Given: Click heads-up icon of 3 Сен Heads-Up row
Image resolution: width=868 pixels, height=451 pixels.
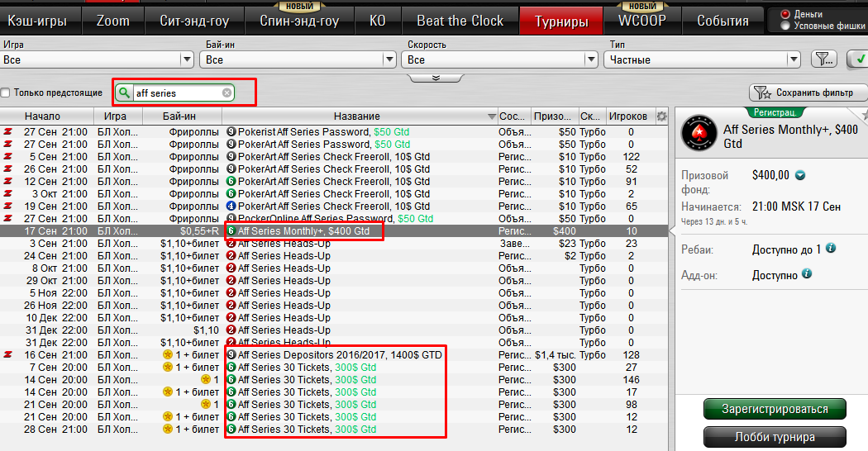Looking at the screenshot, I should click(x=231, y=244).
